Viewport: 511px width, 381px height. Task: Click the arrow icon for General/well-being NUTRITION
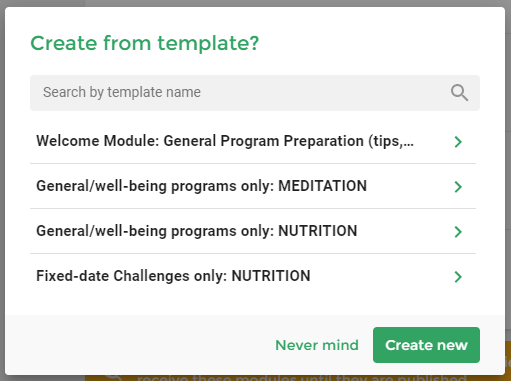pyautogui.click(x=458, y=232)
